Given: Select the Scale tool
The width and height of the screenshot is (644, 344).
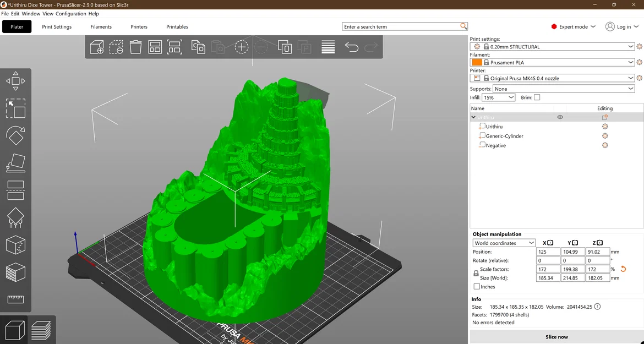Looking at the screenshot, I should coord(15,108).
